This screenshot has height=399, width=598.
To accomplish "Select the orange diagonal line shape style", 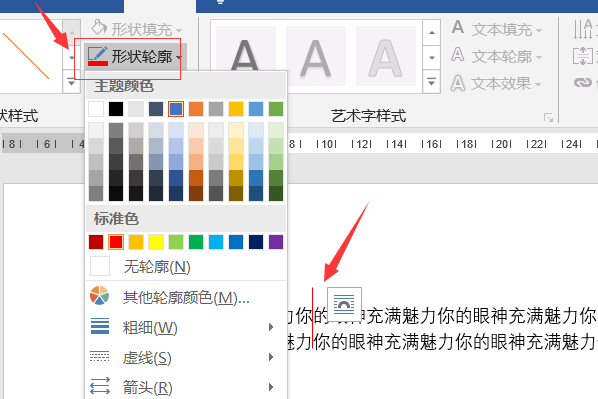I will tap(26, 56).
